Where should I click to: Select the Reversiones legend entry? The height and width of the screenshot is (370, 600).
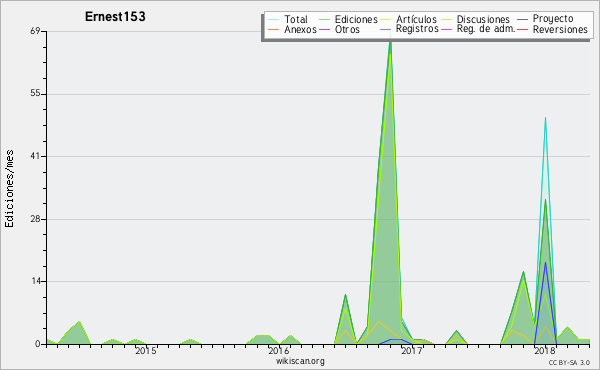coord(553,29)
